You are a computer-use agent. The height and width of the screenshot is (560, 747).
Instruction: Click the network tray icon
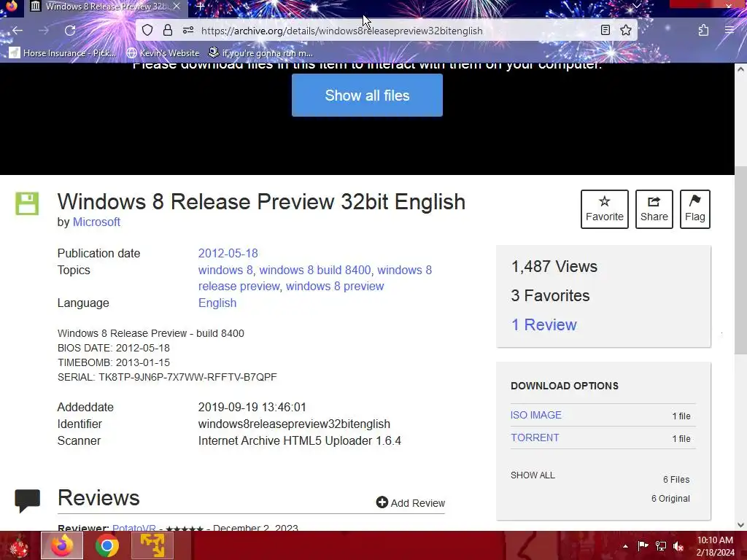[661, 546]
